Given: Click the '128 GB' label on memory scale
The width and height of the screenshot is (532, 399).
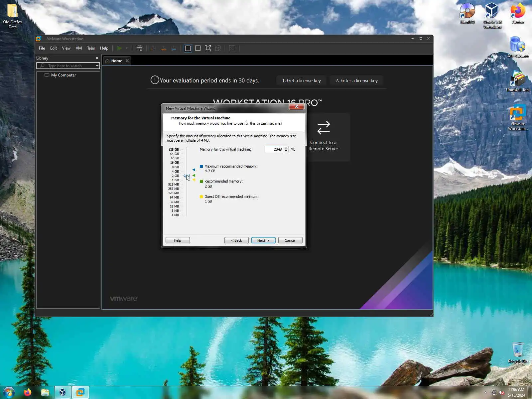Looking at the screenshot, I should 174,150.
